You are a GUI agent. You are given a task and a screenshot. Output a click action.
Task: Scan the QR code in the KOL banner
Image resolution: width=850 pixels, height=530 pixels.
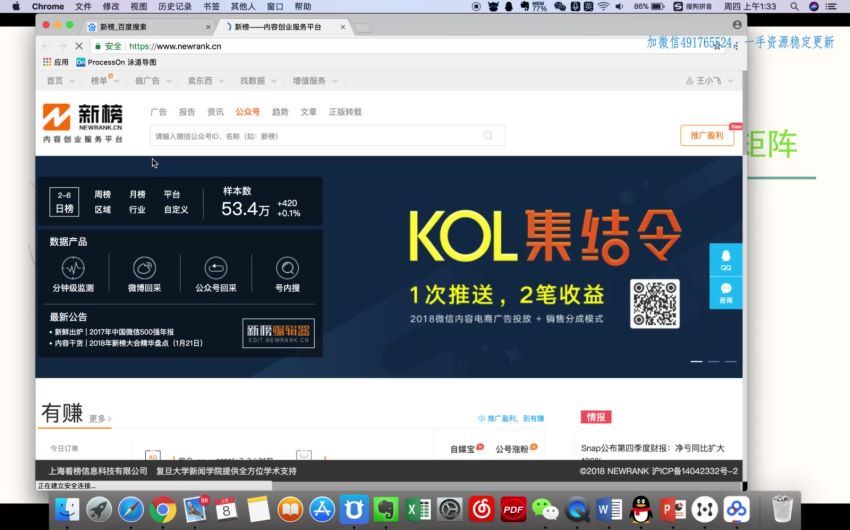tap(655, 303)
